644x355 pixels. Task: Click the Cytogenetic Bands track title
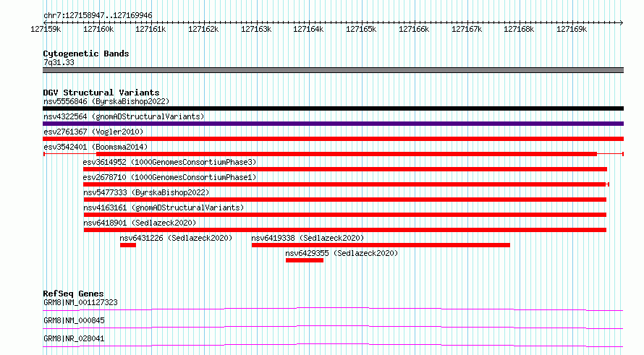coord(86,54)
